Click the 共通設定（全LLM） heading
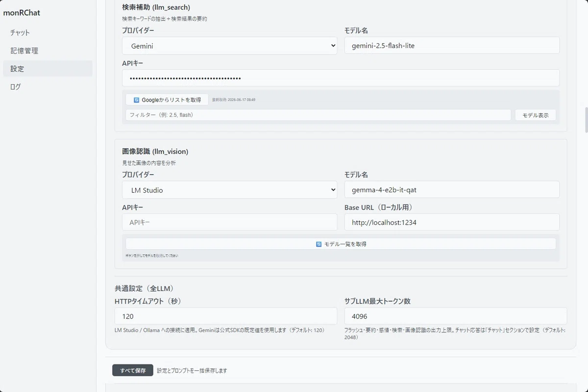 click(144, 288)
